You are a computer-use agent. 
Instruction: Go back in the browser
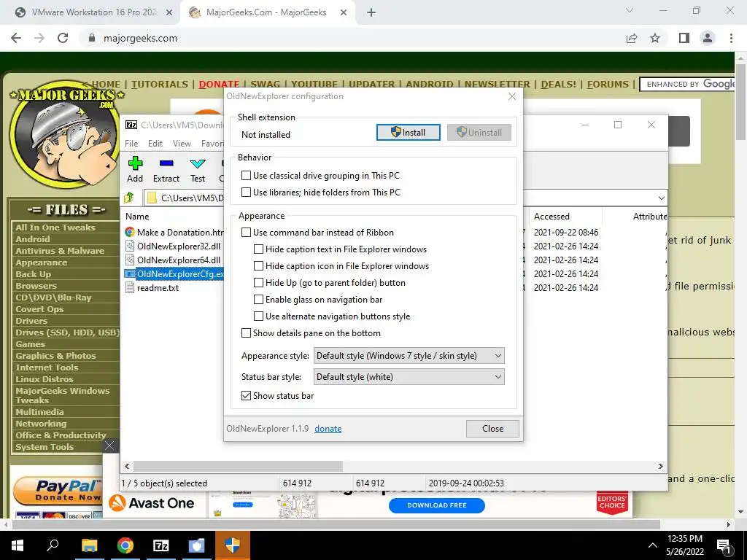tap(16, 38)
